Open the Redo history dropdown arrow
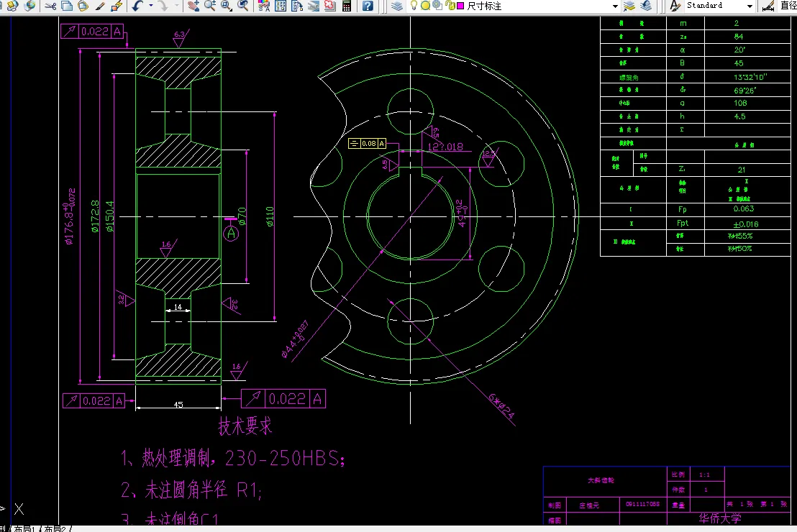This screenshot has height=532, width=797. pos(176,6)
